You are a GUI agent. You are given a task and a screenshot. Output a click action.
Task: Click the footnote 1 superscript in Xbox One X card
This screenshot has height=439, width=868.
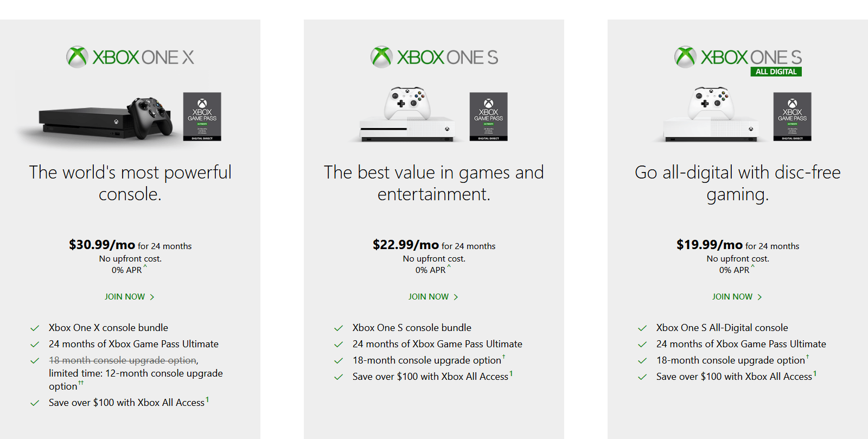(x=207, y=400)
